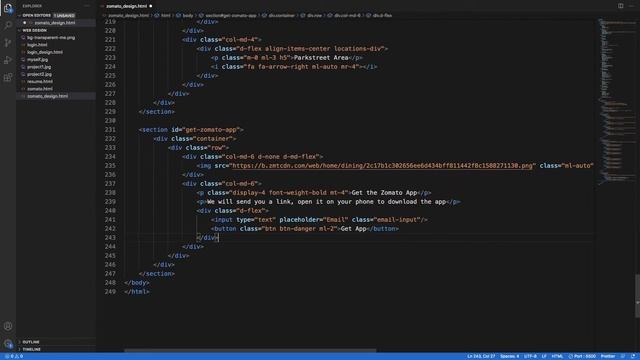The width and height of the screenshot is (640, 360).
Task: Click Port : 5500 Live Server status
Action: coord(582,356)
